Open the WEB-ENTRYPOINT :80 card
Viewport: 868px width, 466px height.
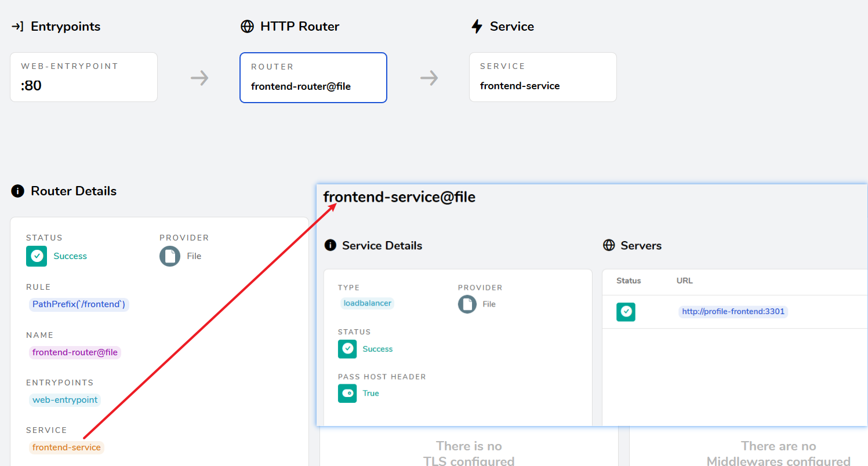pyautogui.click(x=83, y=77)
